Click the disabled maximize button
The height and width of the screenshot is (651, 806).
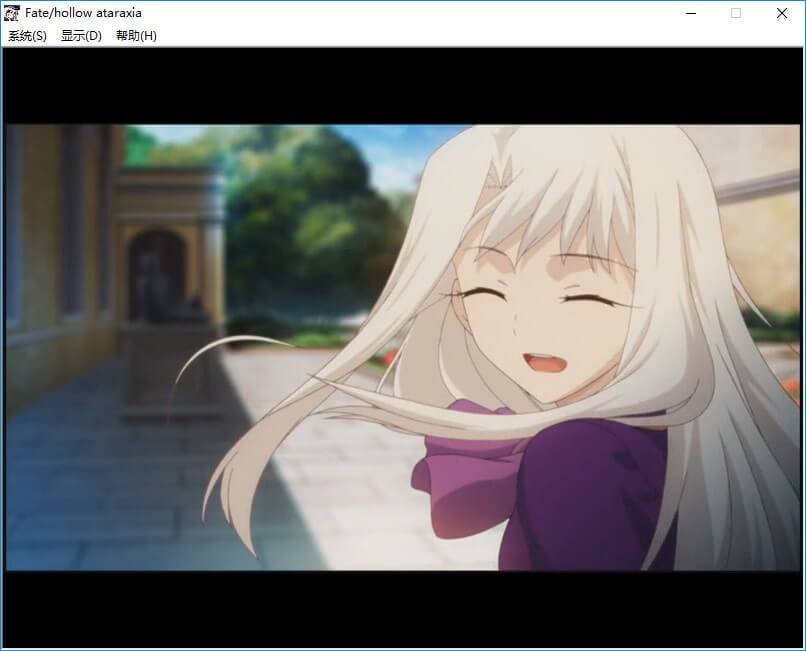pyautogui.click(x=736, y=13)
